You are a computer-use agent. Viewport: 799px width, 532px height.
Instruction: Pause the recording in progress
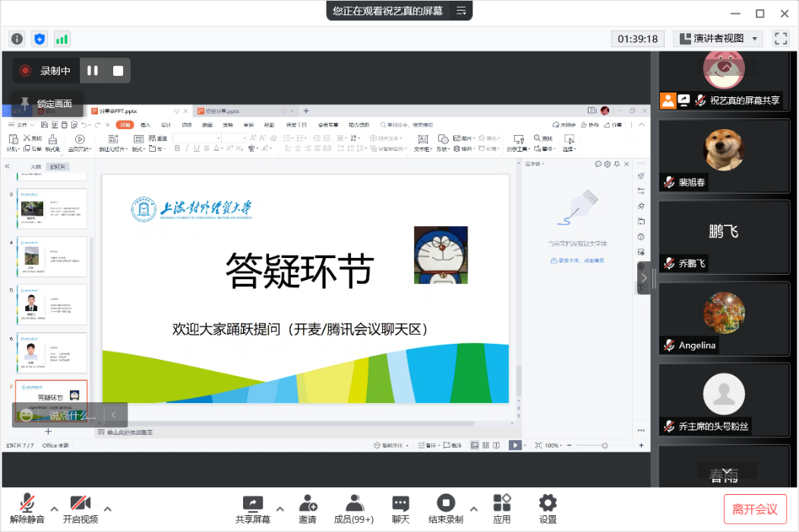pyautogui.click(x=93, y=71)
